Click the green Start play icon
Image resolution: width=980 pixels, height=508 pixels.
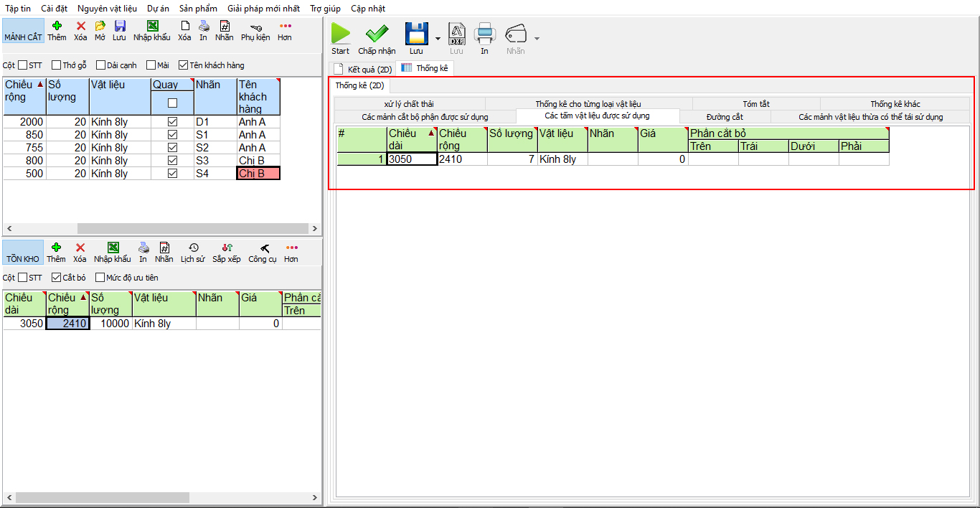click(341, 34)
